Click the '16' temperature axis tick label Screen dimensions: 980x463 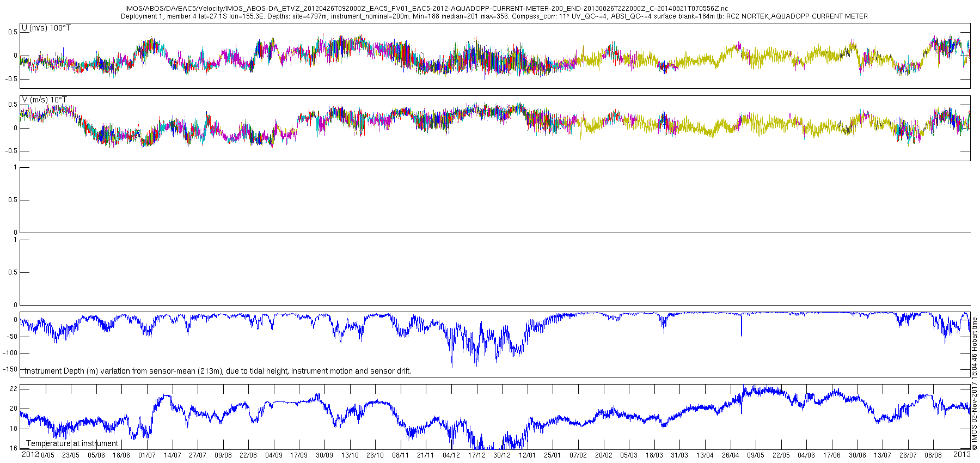[14, 448]
